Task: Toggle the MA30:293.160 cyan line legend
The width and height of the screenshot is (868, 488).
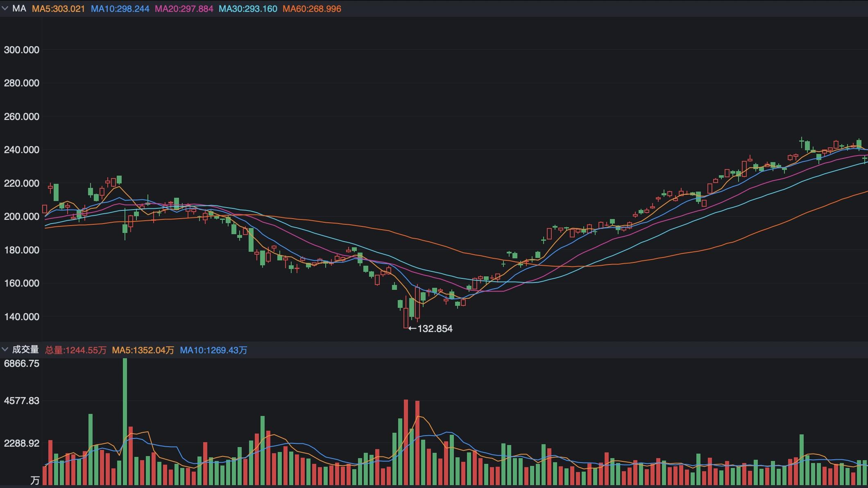Action: point(248,9)
